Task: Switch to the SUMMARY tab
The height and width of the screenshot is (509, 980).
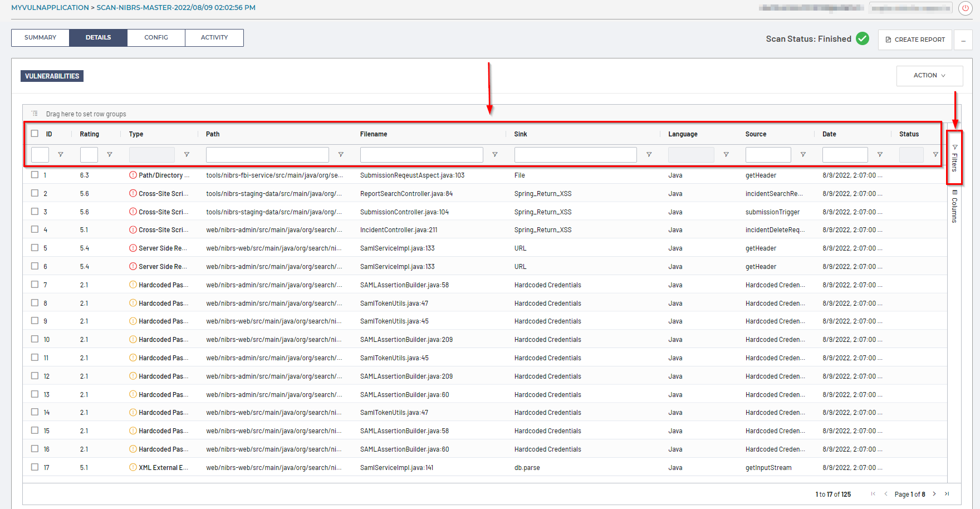Action: (x=40, y=38)
